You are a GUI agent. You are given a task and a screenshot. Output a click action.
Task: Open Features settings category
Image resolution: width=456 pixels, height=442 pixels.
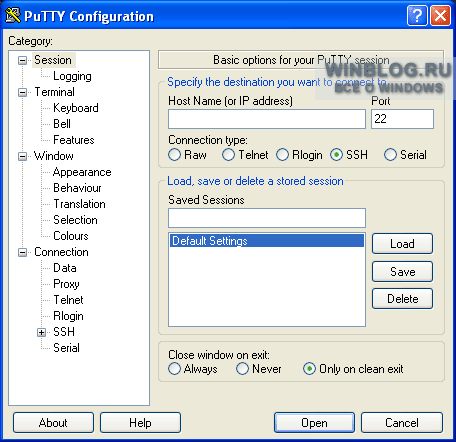click(x=74, y=140)
